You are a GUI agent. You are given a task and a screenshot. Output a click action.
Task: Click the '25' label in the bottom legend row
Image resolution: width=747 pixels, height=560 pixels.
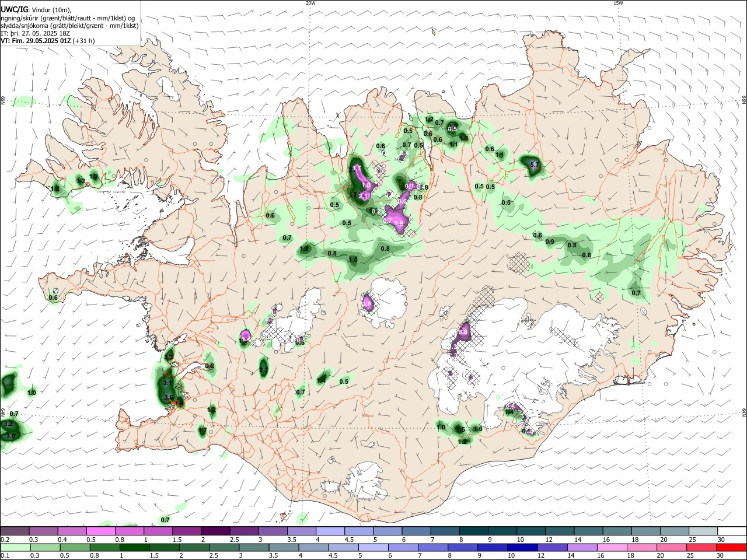tap(692, 556)
